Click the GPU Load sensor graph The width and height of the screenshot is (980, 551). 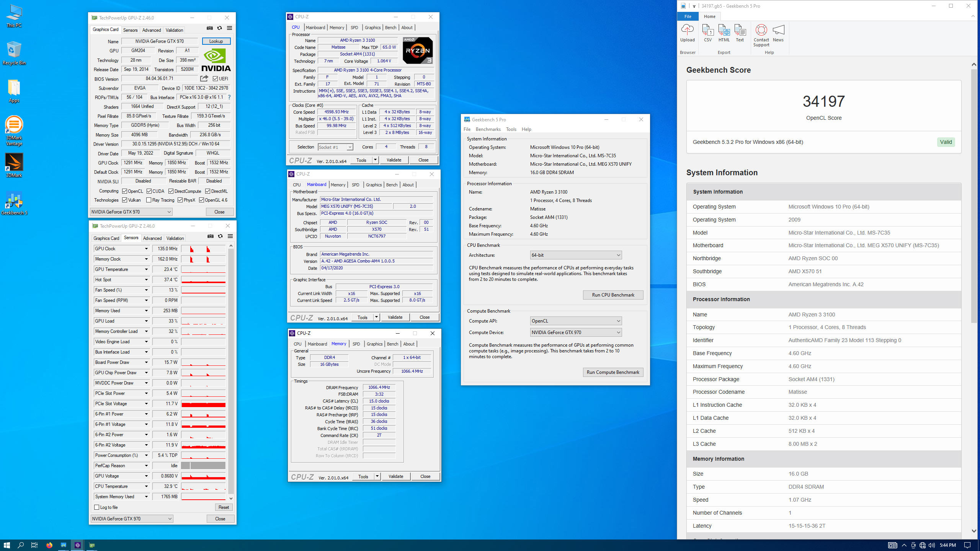coord(203,321)
